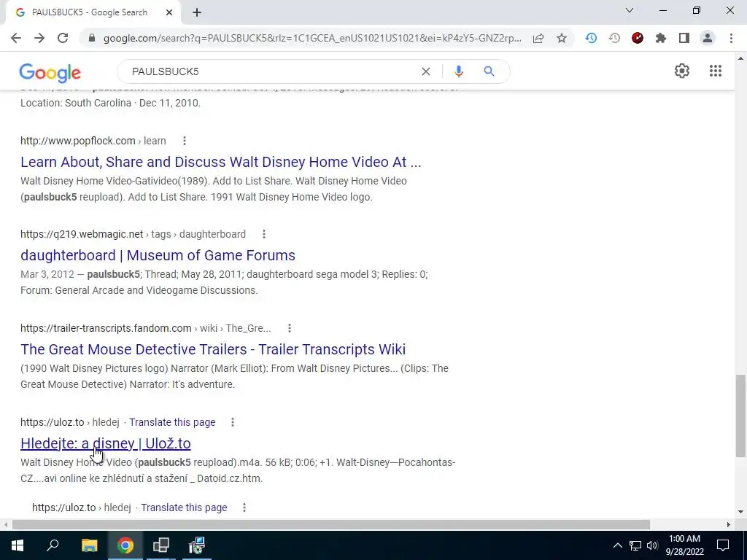
Task: Share this page from the address bar
Action: click(538, 38)
